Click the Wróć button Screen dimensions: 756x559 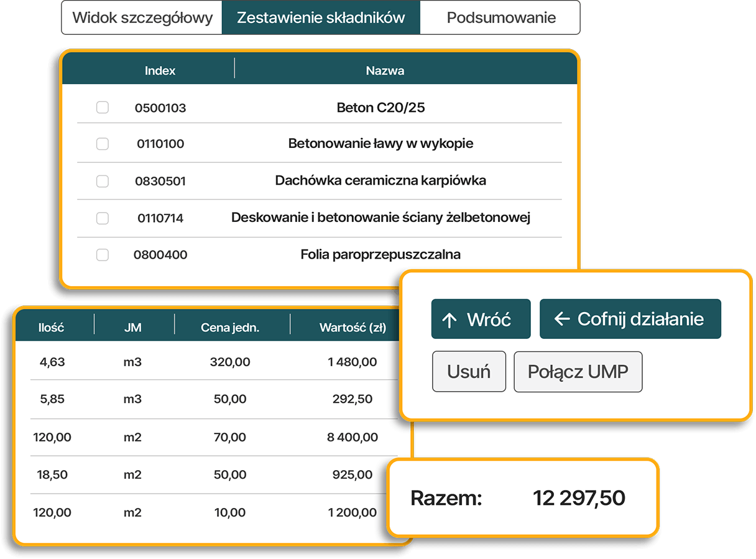point(481,319)
